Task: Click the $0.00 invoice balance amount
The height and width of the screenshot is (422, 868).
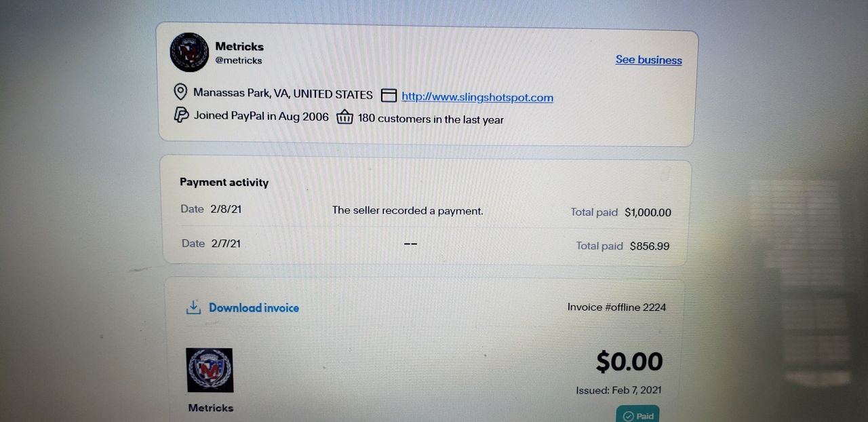Action: [629, 361]
